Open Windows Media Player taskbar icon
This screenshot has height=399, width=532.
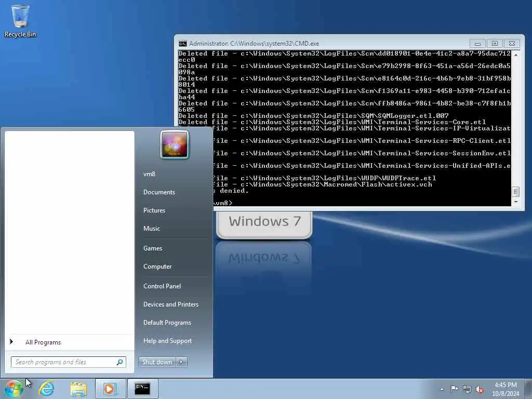point(110,389)
